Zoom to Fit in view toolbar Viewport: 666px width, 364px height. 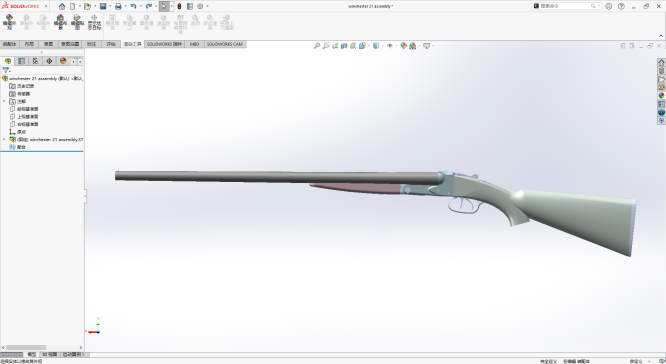tap(316, 46)
